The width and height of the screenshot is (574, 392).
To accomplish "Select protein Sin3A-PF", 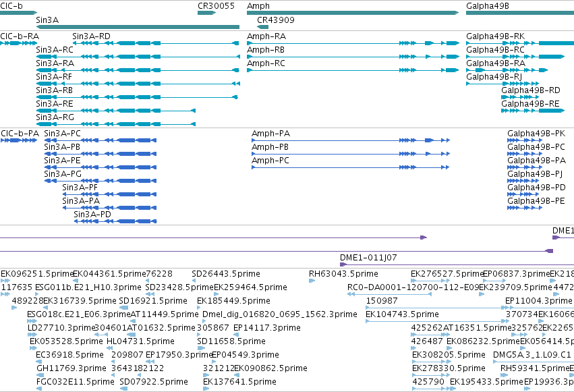I will point(110,194).
